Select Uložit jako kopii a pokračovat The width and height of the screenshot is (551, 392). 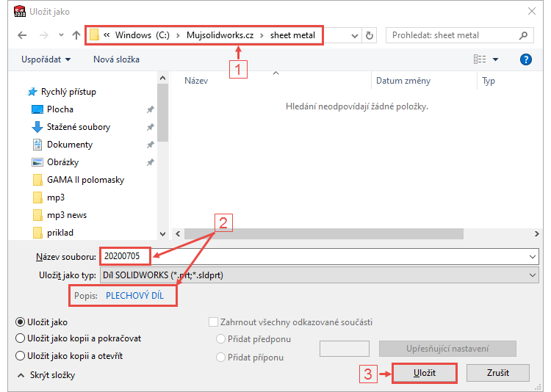21,338
